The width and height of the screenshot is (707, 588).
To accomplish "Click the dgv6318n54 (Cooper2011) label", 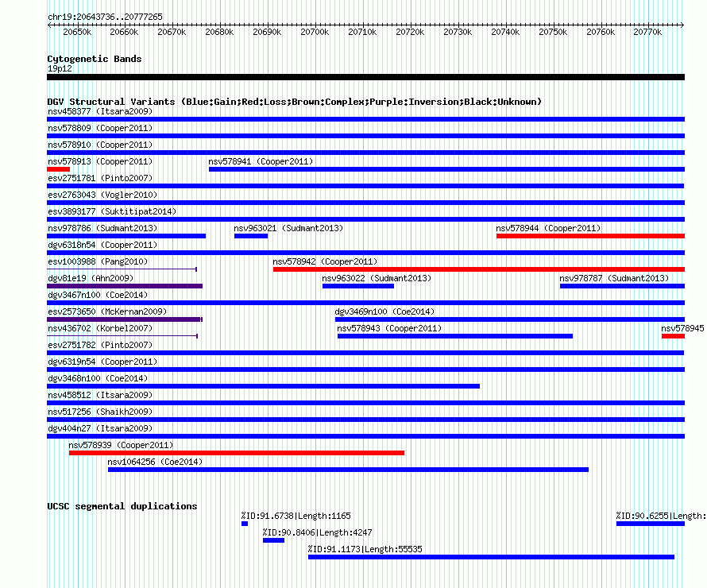I will pyautogui.click(x=102, y=245).
